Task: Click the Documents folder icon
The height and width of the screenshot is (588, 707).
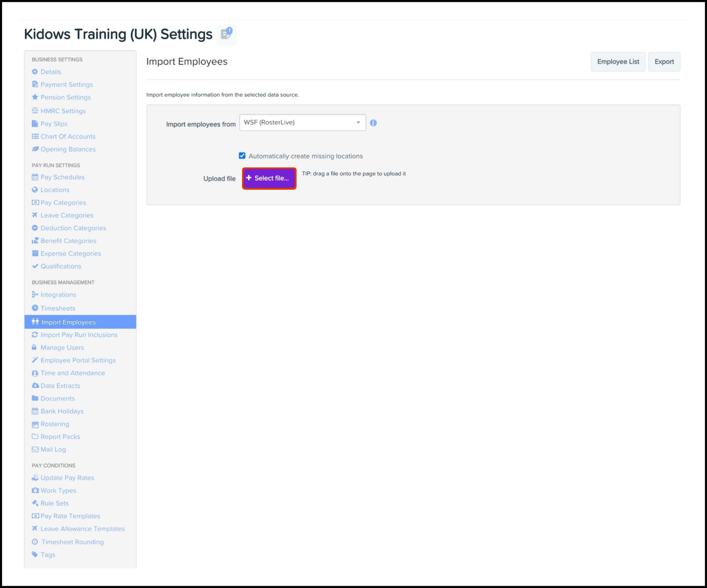Action: 35,398
